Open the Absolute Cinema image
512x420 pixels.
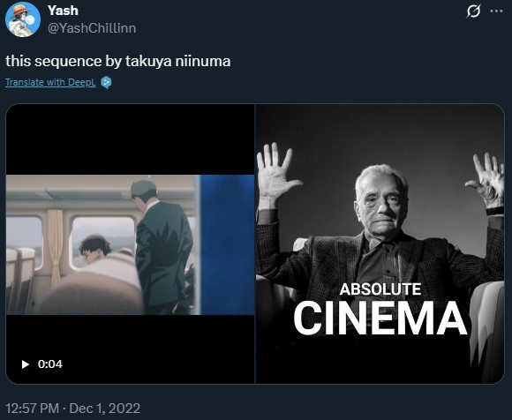[x=380, y=244]
